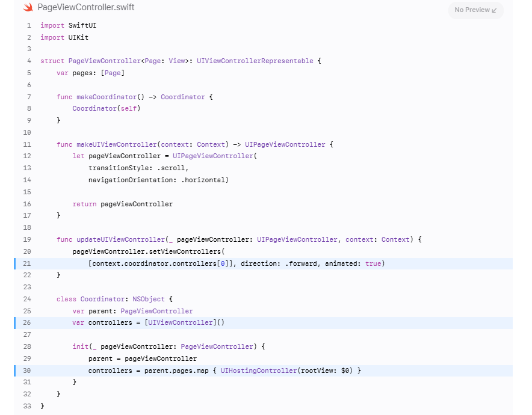
Task: Click 'parent = pageViewController' on line 29
Action: pyautogui.click(x=143, y=358)
